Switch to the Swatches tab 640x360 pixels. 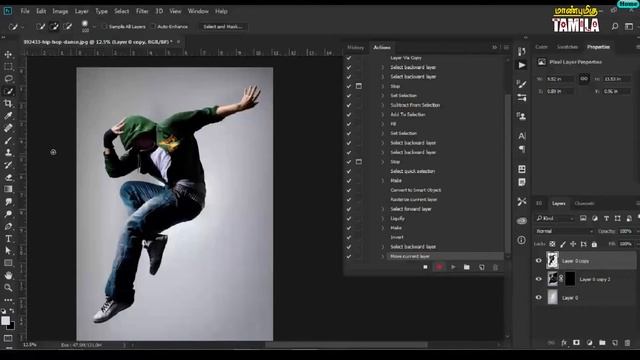[x=567, y=47]
